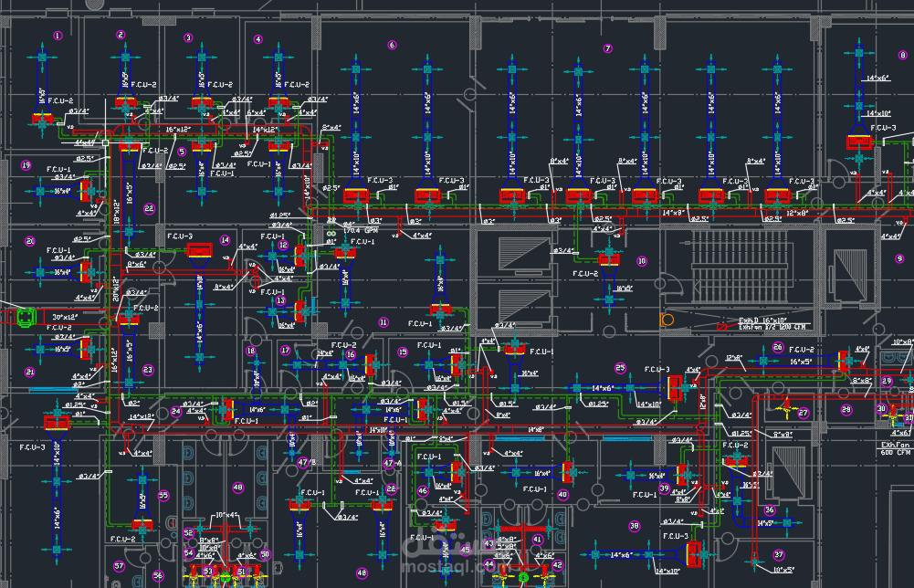Click room number tag 26

778,347
